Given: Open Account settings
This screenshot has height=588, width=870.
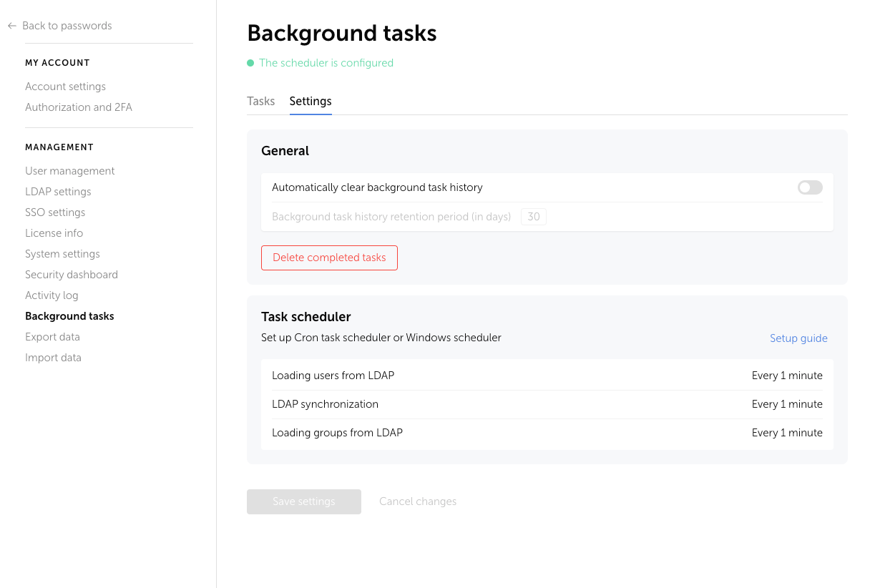Looking at the screenshot, I should tap(65, 86).
